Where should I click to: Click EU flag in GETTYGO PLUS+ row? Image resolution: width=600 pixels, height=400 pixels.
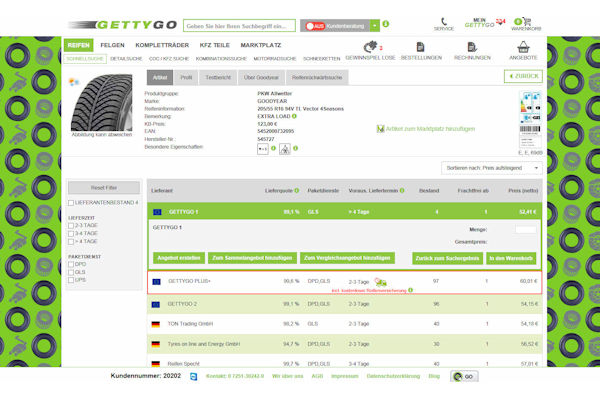pyautogui.click(x=156, y=282)
